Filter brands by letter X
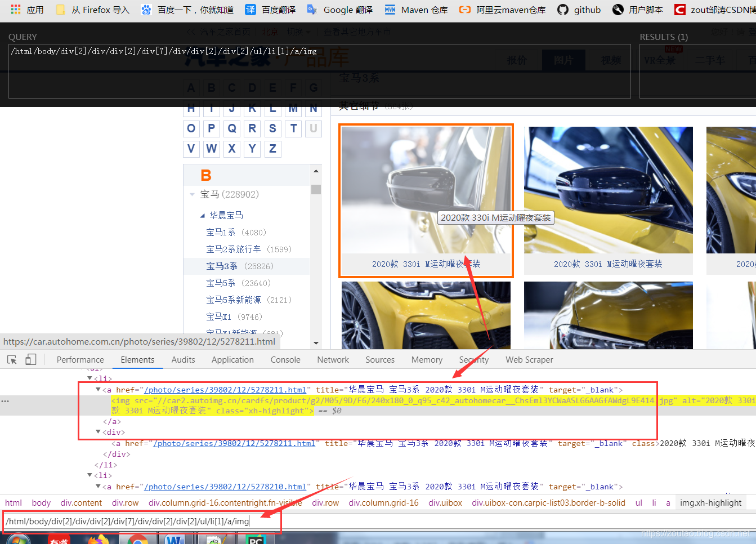 (x=232, y=149)
